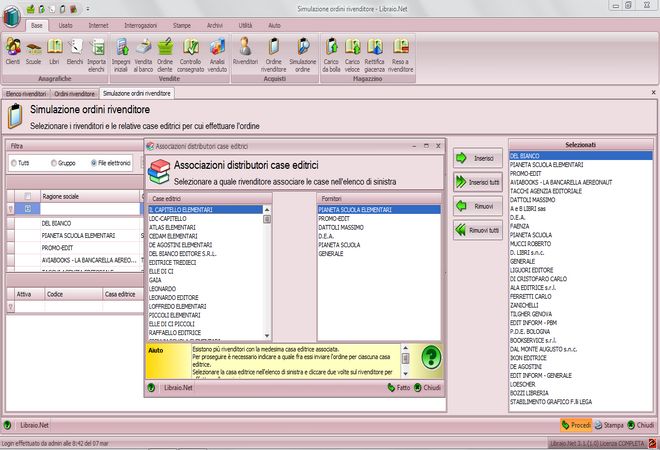
Task: Click the Ragione sociale filter input field
Action: 90,209
